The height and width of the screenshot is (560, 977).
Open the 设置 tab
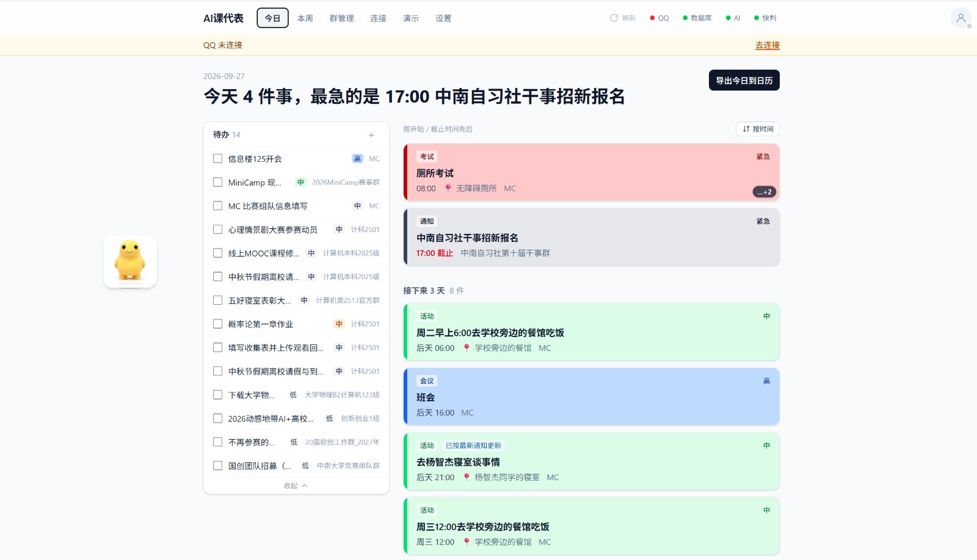coord(443,18)
